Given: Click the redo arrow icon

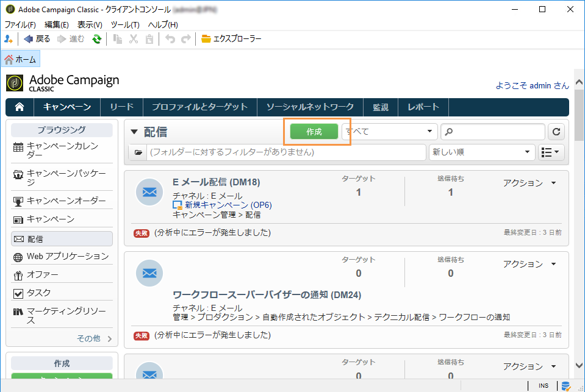Looking at the screenshot, I should [x=186, y=39].
